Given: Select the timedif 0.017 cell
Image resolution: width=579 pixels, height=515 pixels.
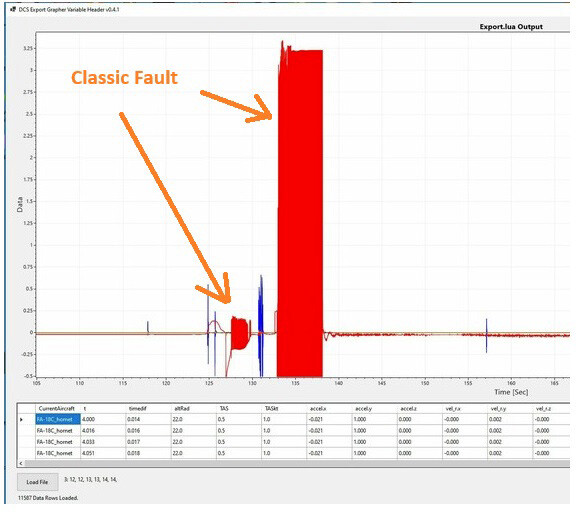Looking at the screenshot, I should [148, 442].
